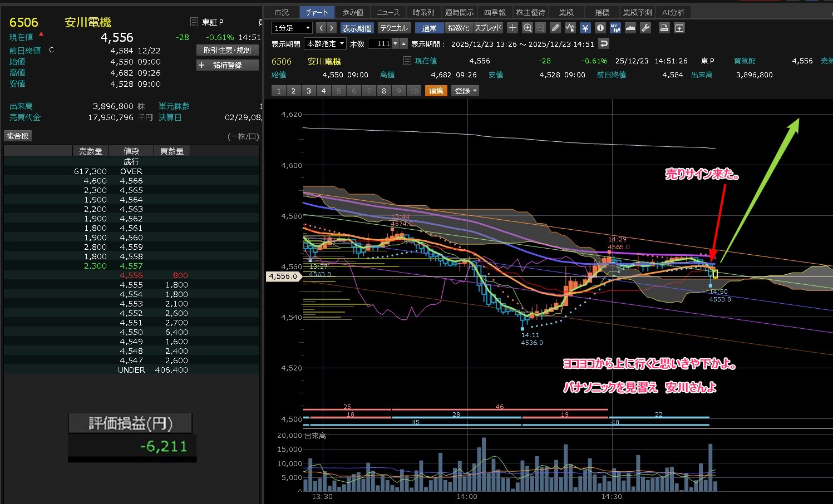Click the 銘柄登録 button

point(228,65)
